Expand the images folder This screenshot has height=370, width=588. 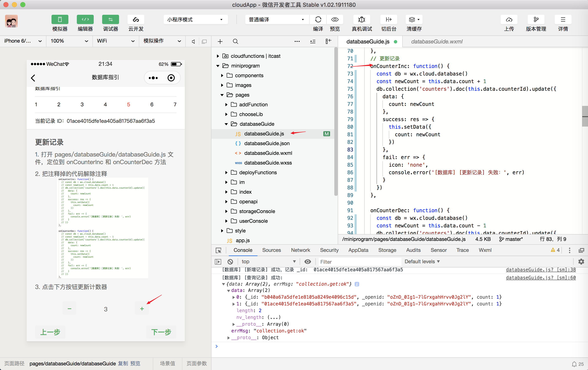222,85
